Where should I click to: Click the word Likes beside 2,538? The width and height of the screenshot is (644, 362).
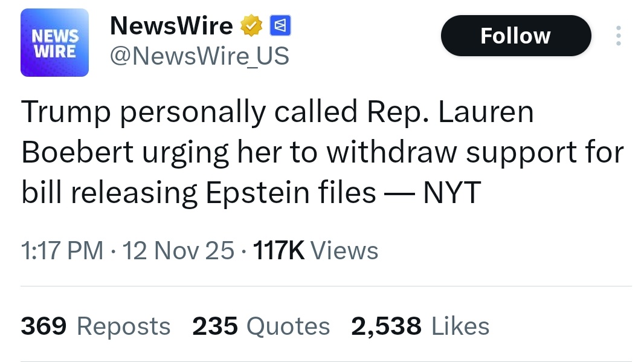click(460, 326)
